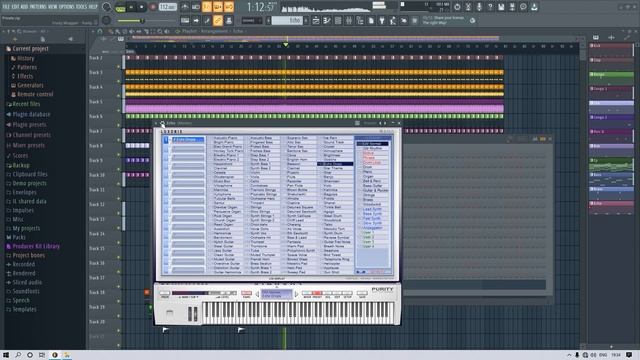
Task: Open the snap selector dropdown
Action: pos(251,20)
